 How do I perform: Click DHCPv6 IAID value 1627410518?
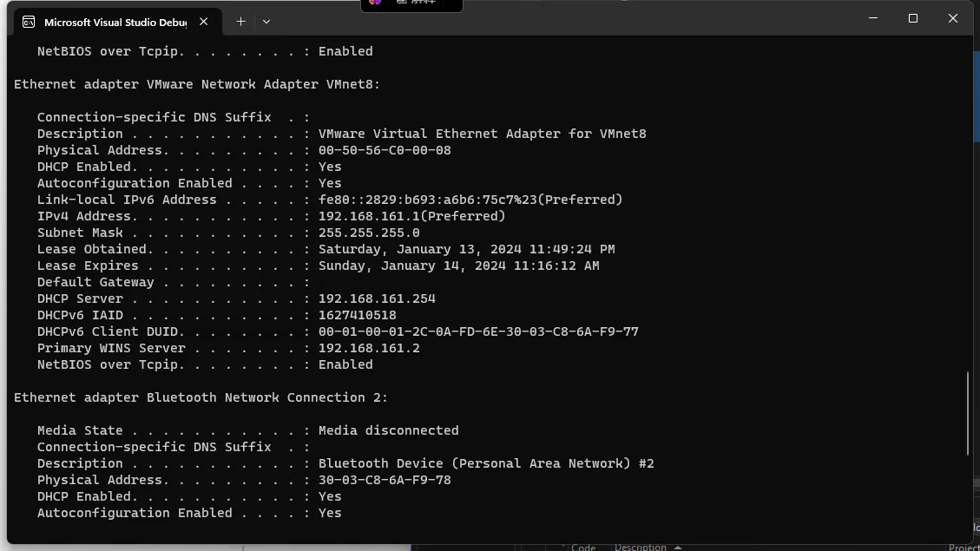point(357,316)
